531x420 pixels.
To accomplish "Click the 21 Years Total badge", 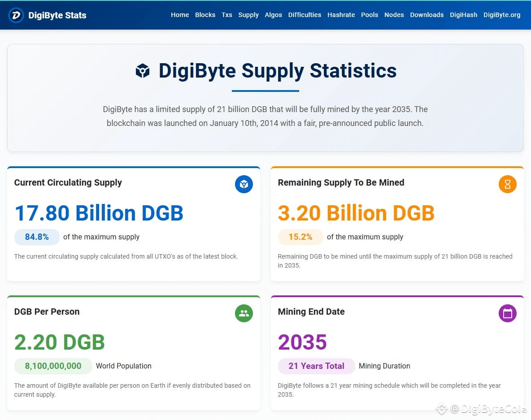I will pyautogui.click(x=316, y=366).
